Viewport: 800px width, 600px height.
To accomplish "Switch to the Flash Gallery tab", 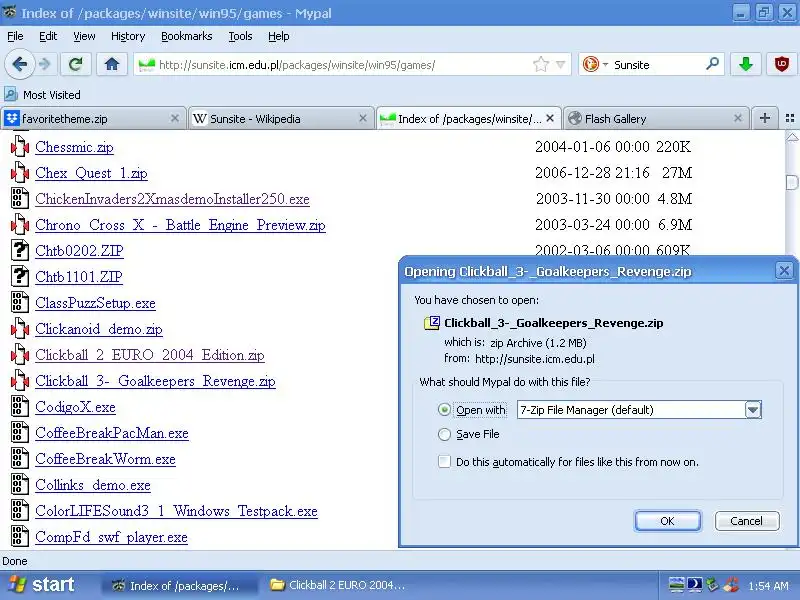I will [656, 118].
